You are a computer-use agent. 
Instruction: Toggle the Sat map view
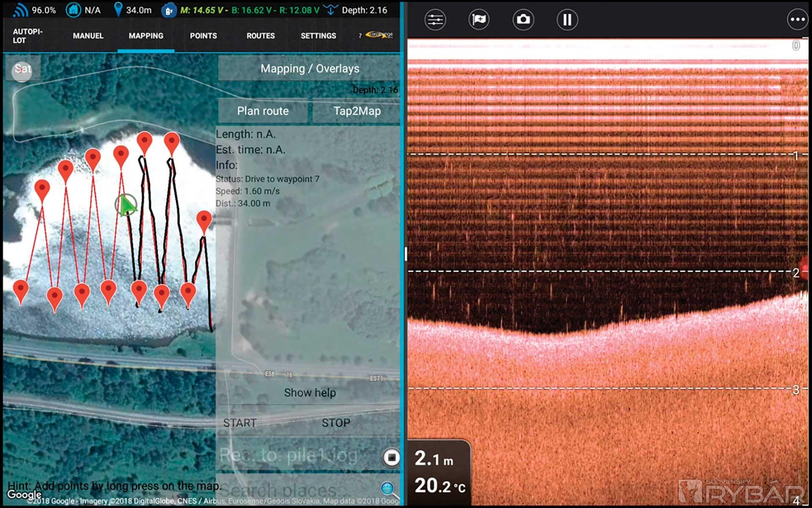click(23, 69)
